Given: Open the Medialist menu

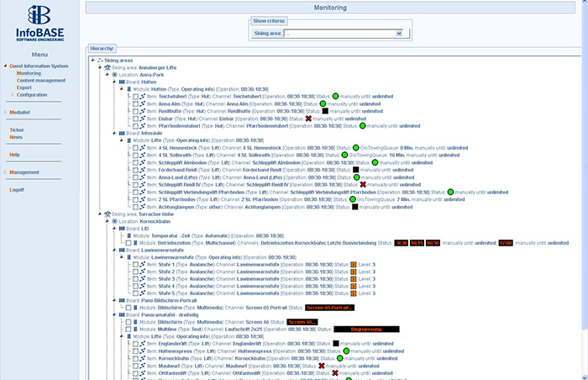Looking at the screenshot, I should (x=19, y=113).
